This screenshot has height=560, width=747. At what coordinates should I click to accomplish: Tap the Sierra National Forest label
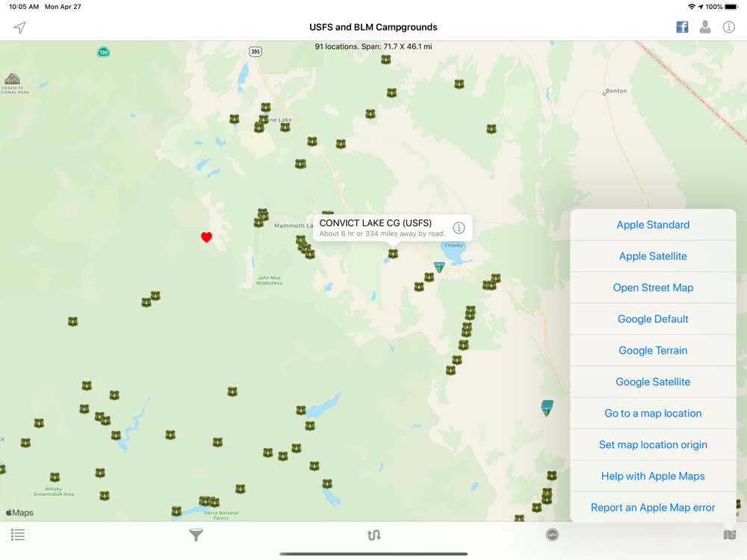click(221, 515)
